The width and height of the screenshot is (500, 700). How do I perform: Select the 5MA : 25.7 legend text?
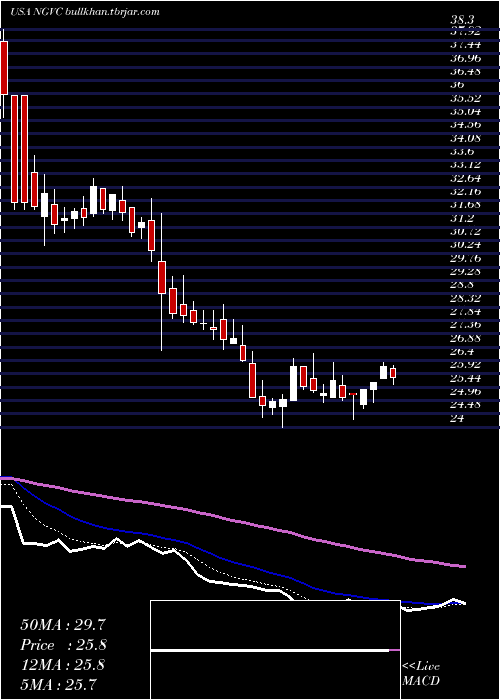point(58,684)
